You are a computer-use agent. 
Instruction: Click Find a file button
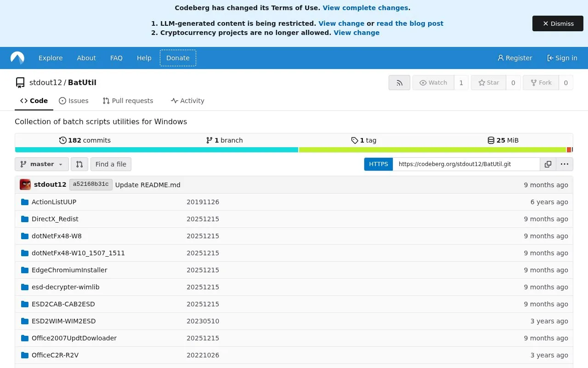click(x=111, y=164)
